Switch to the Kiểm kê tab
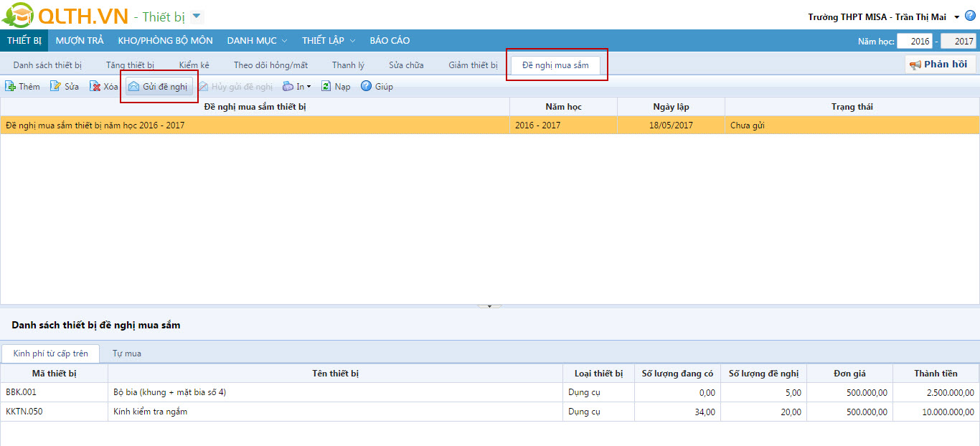980x446 pixels. coord(194,65)
